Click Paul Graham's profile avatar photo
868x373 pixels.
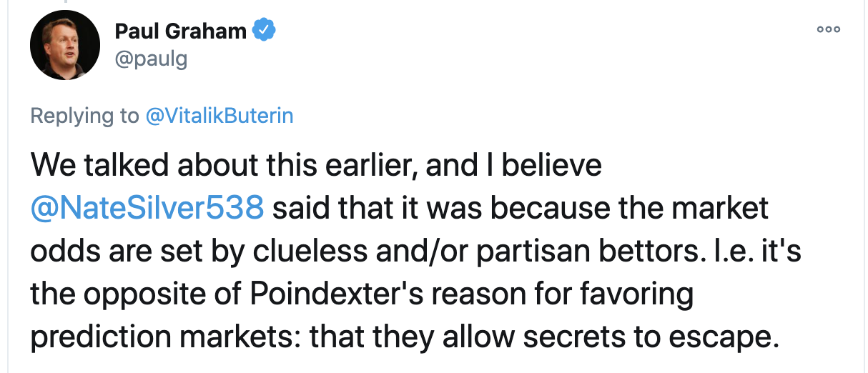[x=64, y=45]
